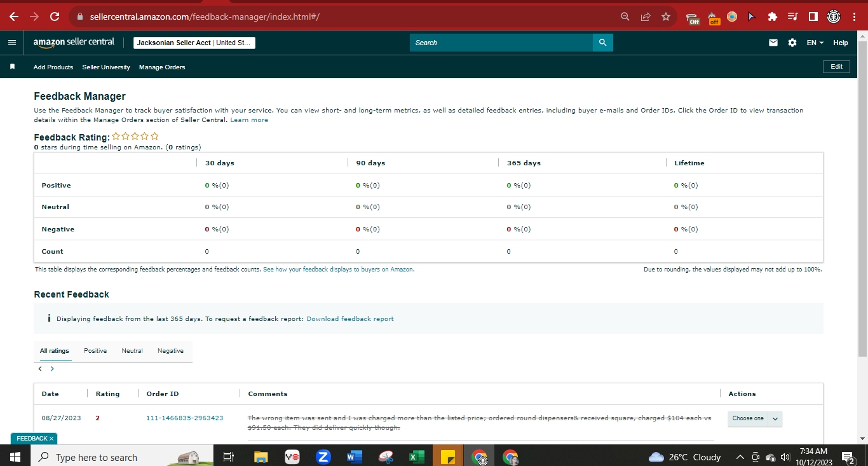868x466 pixels.
Task: Open the Chrome three-dot menu
Action: 854,17
